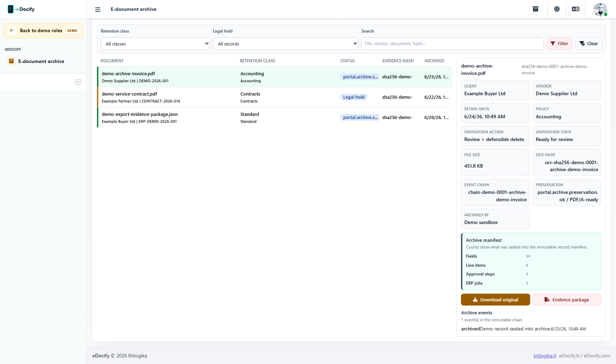Click the E-document archive sidebar icon

tap(11, 61)
